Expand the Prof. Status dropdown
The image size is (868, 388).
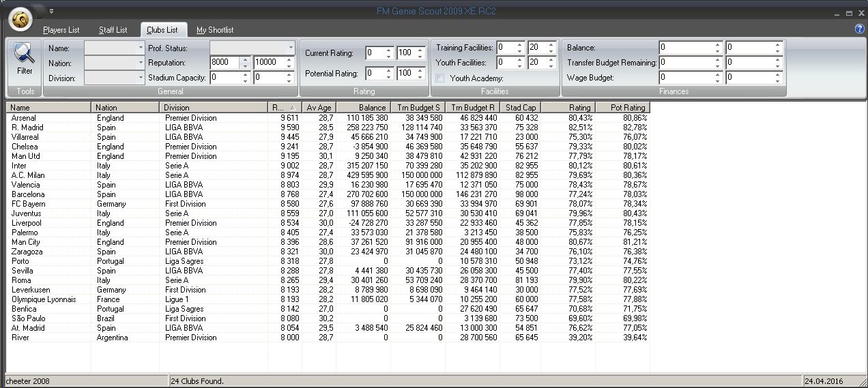(291, 48)
